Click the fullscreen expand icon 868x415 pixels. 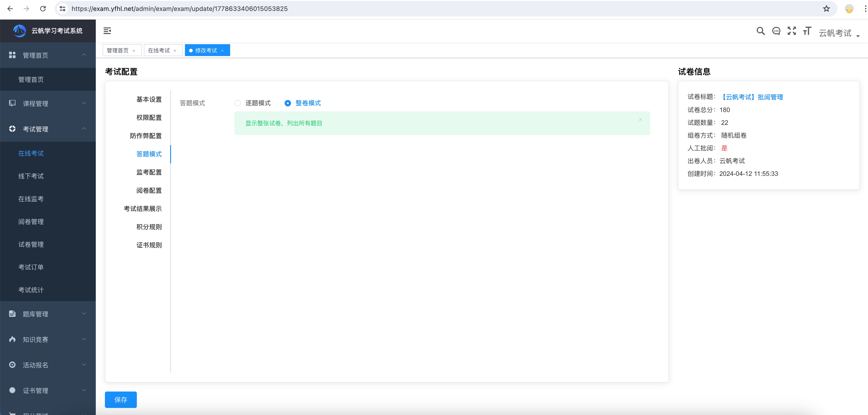[792, 30]
